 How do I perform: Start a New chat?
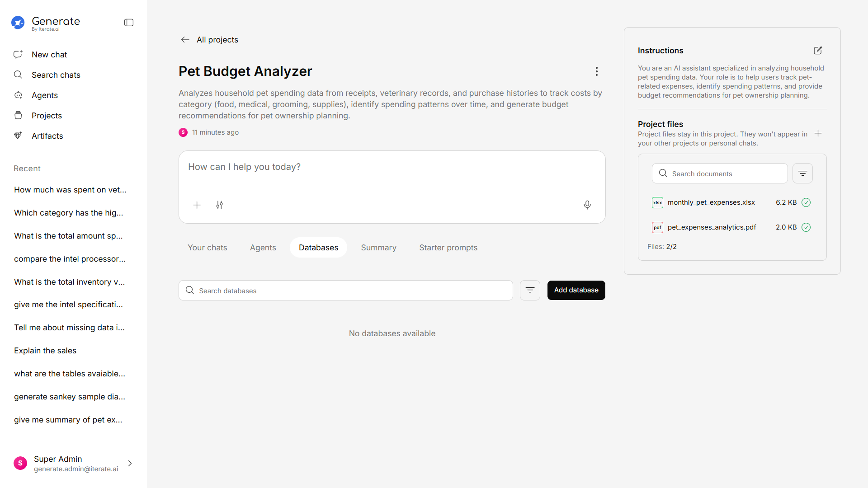tap(49, 55)
